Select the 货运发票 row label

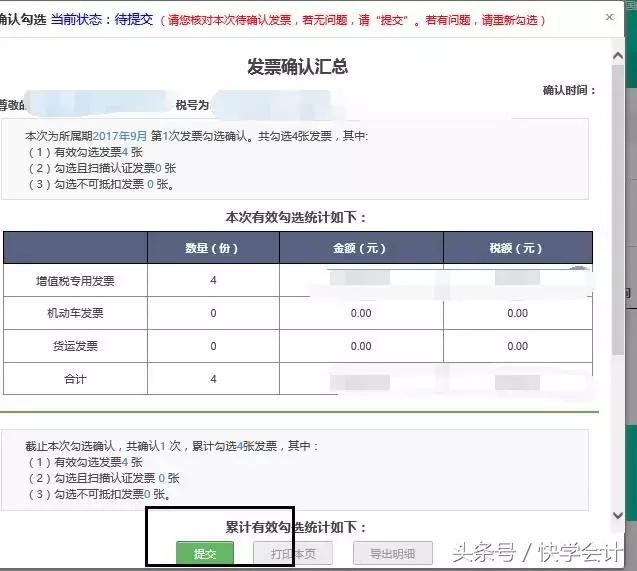coord(75,347)
